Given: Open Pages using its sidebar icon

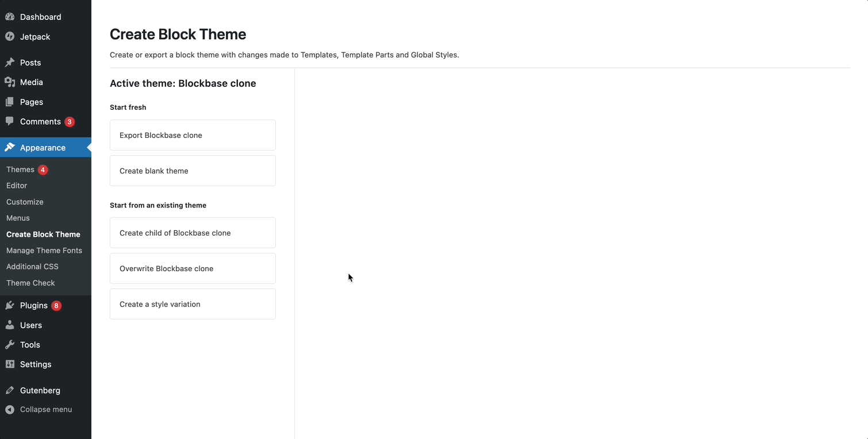Looking at the screenshot, I should (x=9, y=102).
